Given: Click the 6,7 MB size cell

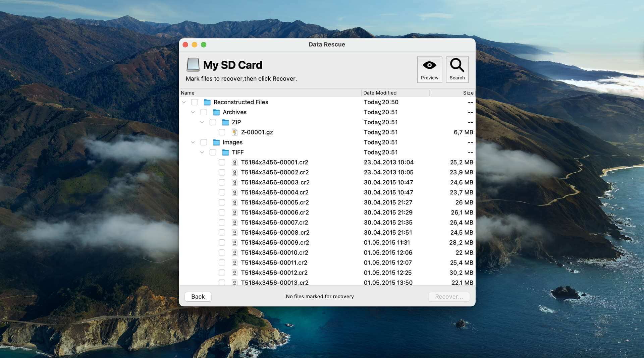Looking at the screenshot, I should click(x=463, y=132).
